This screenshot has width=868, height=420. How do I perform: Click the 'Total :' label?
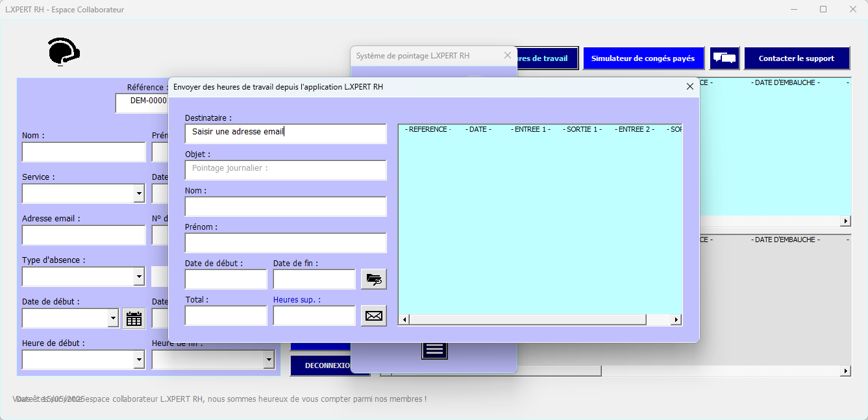pyautogui.click(x=197, y=300)
